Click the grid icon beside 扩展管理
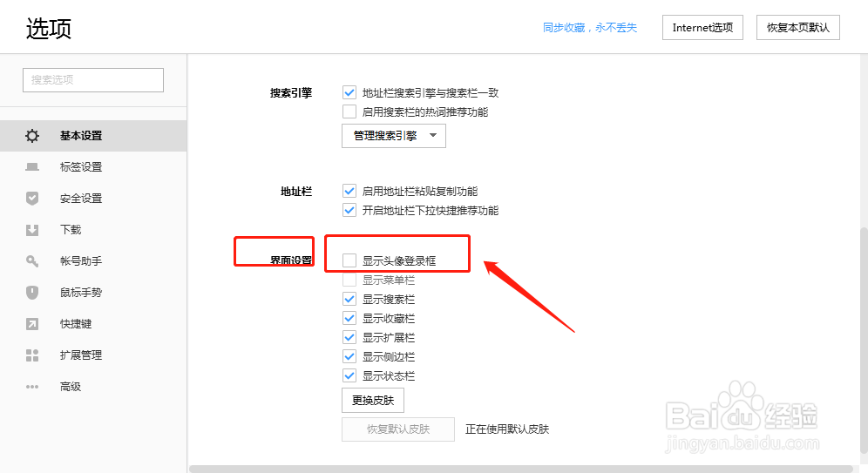 [32, 355]
